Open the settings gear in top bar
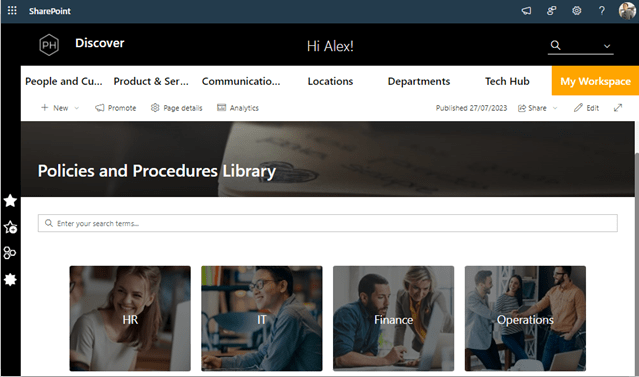639x377 pixels. pos(577,11)
